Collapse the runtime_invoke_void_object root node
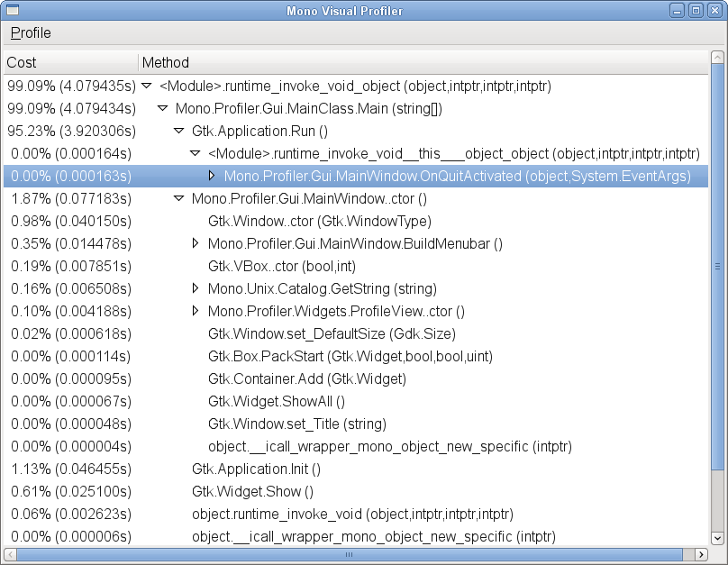This screenshot has height=565, width=728. point(146,87)
